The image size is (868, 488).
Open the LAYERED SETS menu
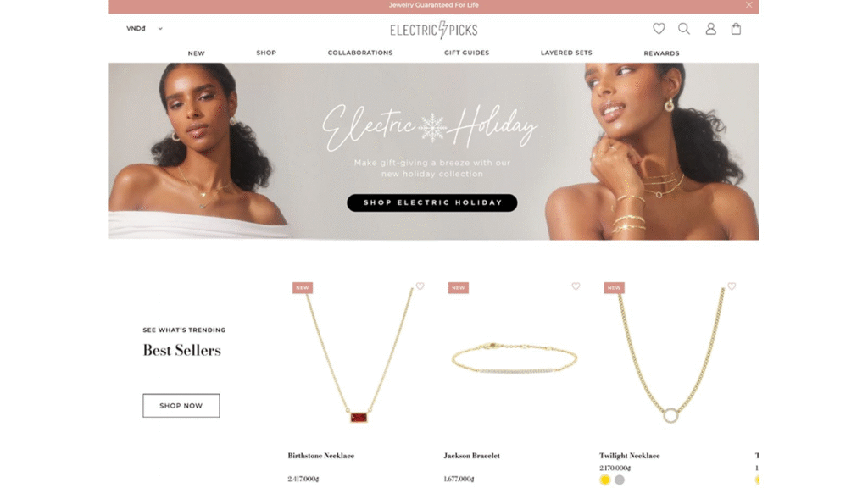click(566, 53)
